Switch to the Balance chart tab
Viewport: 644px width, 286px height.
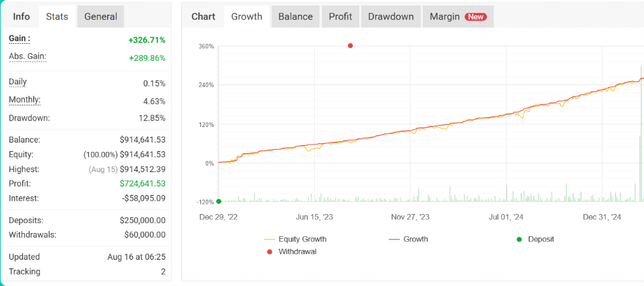click(295, 16)
